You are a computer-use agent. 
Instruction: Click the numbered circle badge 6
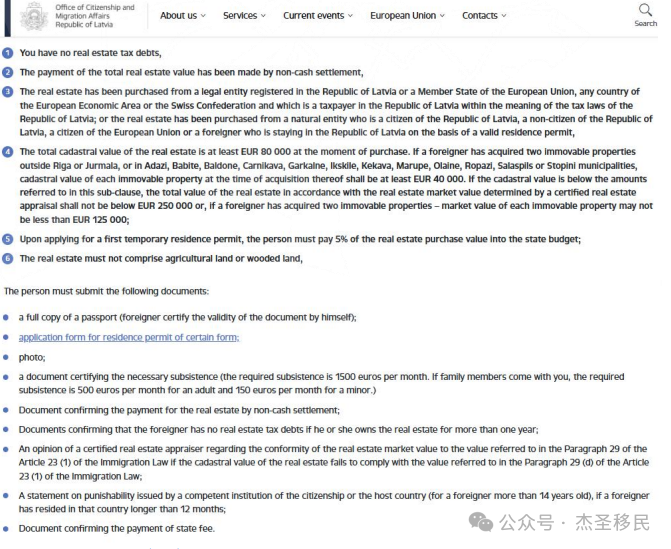(8, 258)
